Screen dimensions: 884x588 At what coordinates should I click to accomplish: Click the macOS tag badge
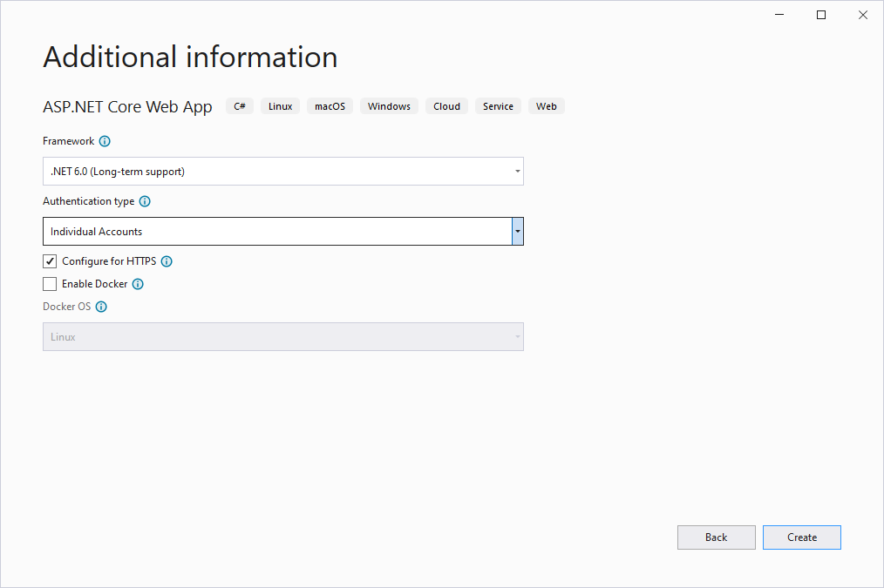tap(330, 105)
